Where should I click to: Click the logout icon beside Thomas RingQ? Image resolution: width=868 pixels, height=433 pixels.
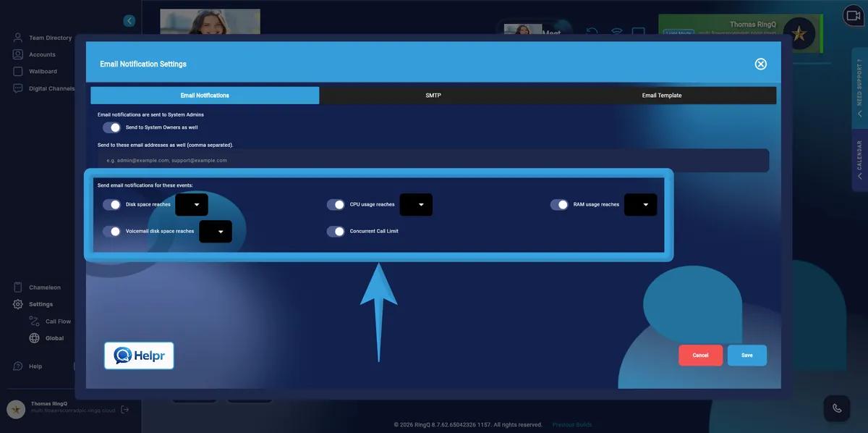124,410
